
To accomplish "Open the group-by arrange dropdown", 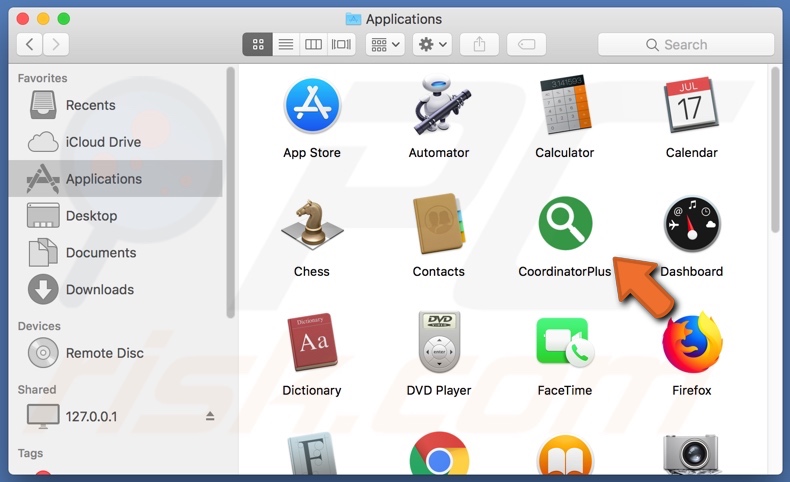I will coord(385,44).
